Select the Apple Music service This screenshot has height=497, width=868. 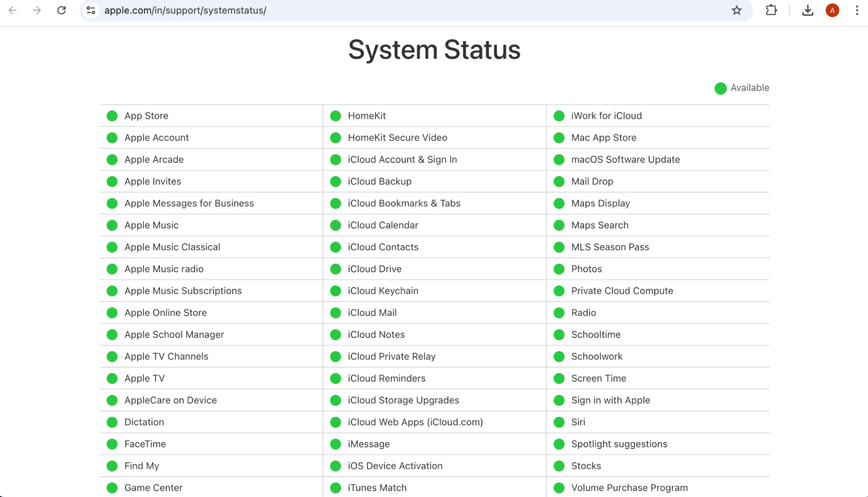[x=151, y=225]
